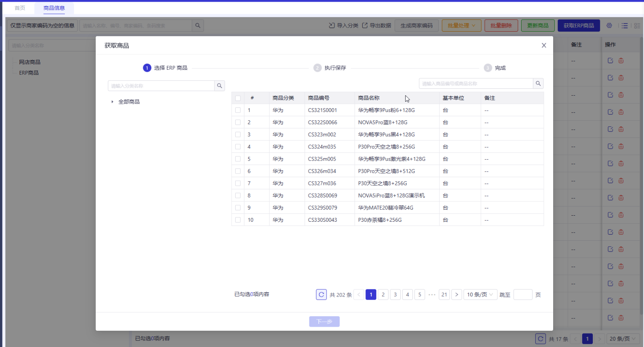644x347 pixels.
Task: Click 导入分类 import icon button
Action: 343,26
